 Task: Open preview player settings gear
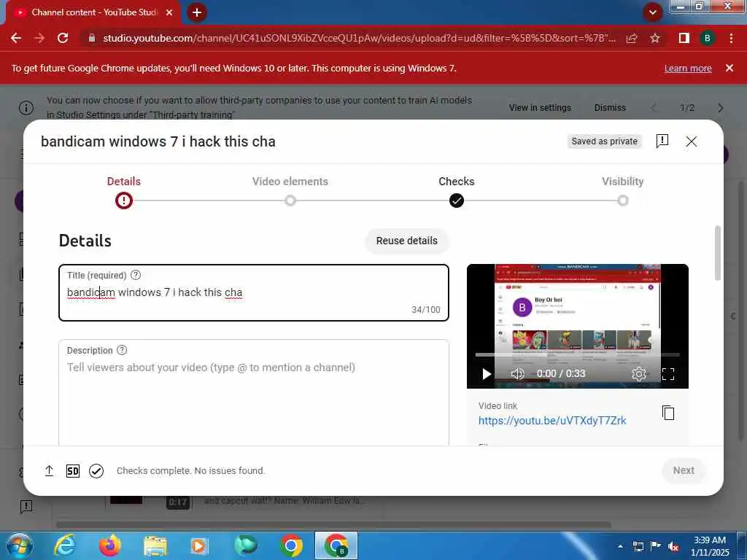pyautogui.click(x=638, y=374)
